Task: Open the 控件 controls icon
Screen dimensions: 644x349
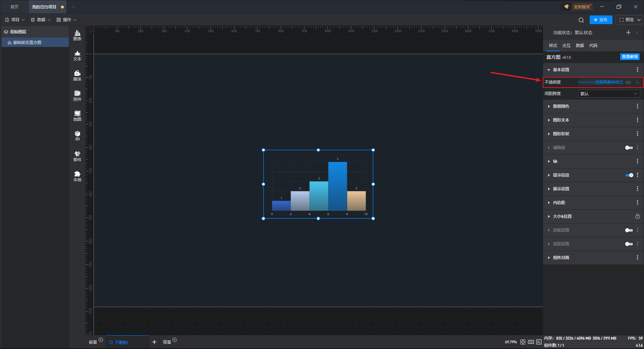Action: [77, 96]
